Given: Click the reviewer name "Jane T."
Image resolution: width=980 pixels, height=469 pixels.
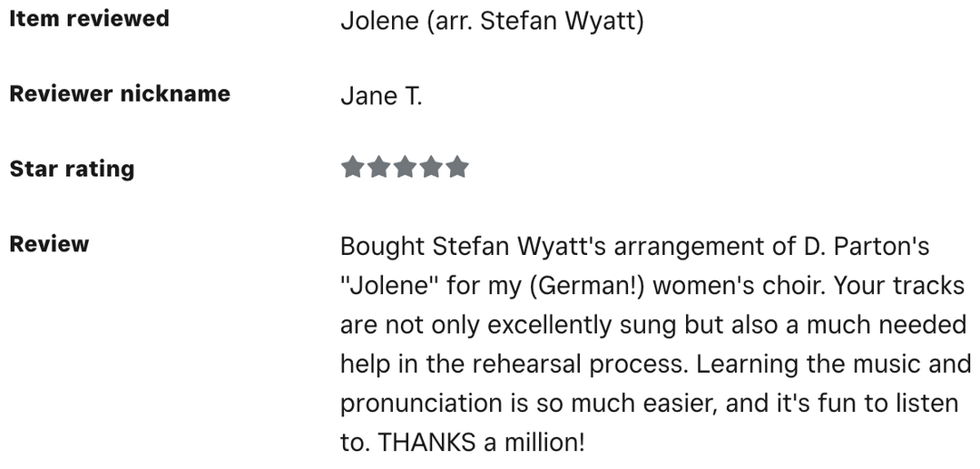Looking at the screenshot, I should pos(381,95).
